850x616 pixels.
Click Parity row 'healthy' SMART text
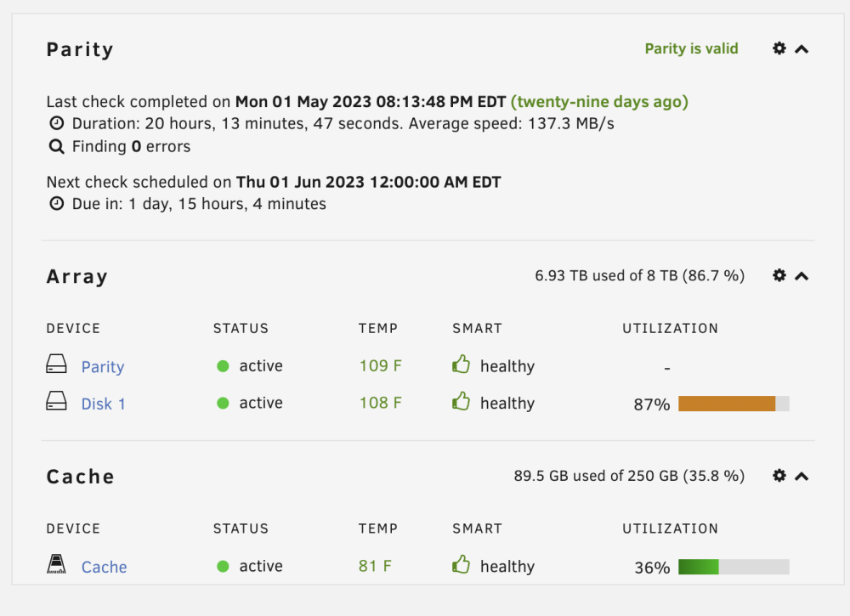507,366
